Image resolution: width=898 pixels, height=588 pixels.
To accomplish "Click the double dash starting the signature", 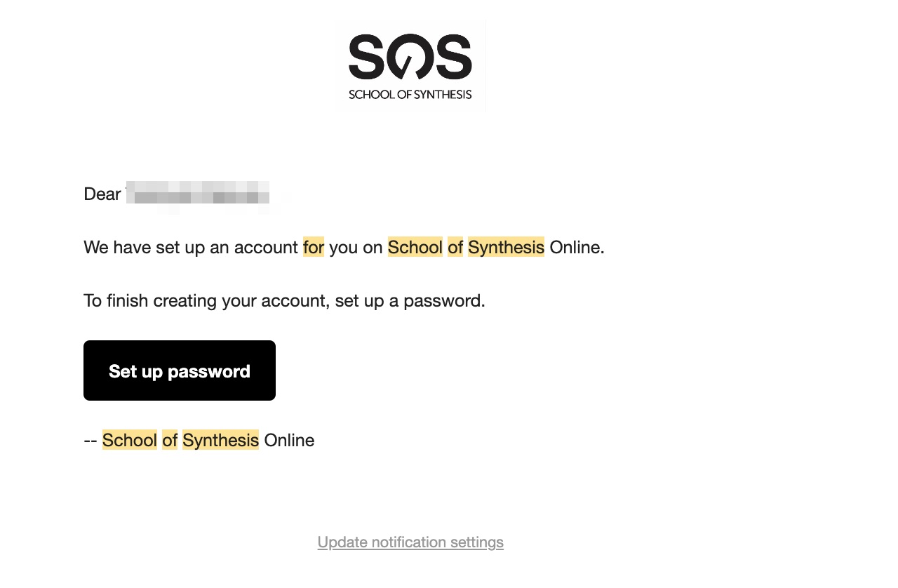I will click(x=90, y=441).
